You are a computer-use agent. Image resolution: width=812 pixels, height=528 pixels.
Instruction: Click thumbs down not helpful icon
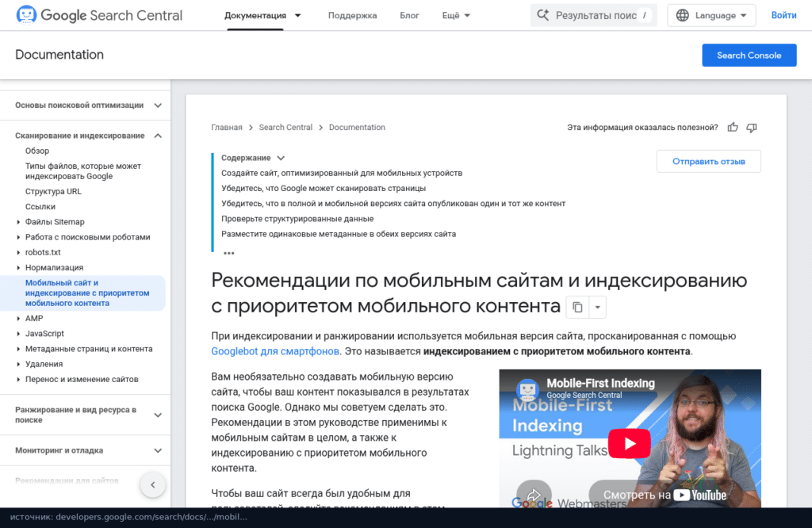pos(752,128)
